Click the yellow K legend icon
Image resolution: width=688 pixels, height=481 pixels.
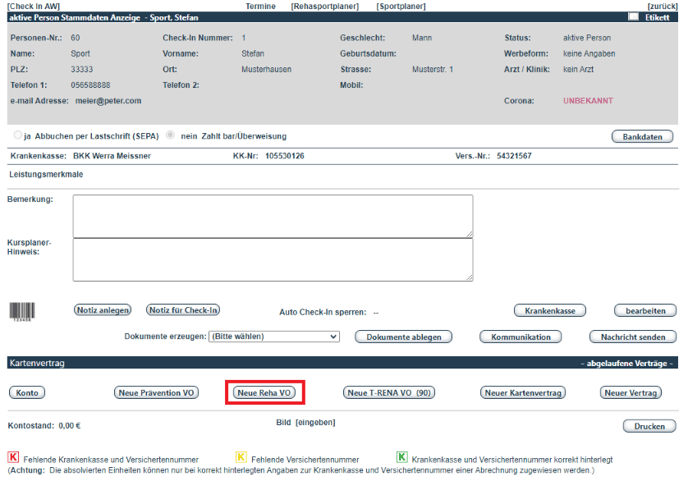[x=241, y=457]
